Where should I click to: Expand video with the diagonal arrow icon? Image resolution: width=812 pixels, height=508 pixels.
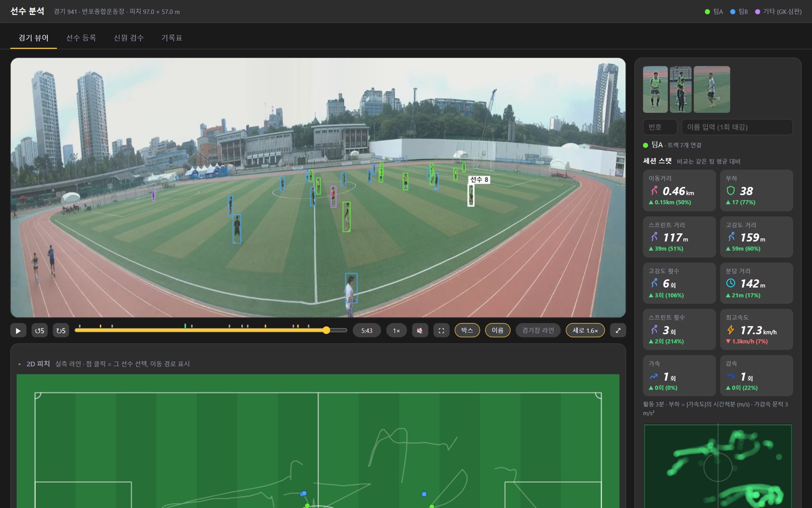pyautogui.click(x=618, y=331)
